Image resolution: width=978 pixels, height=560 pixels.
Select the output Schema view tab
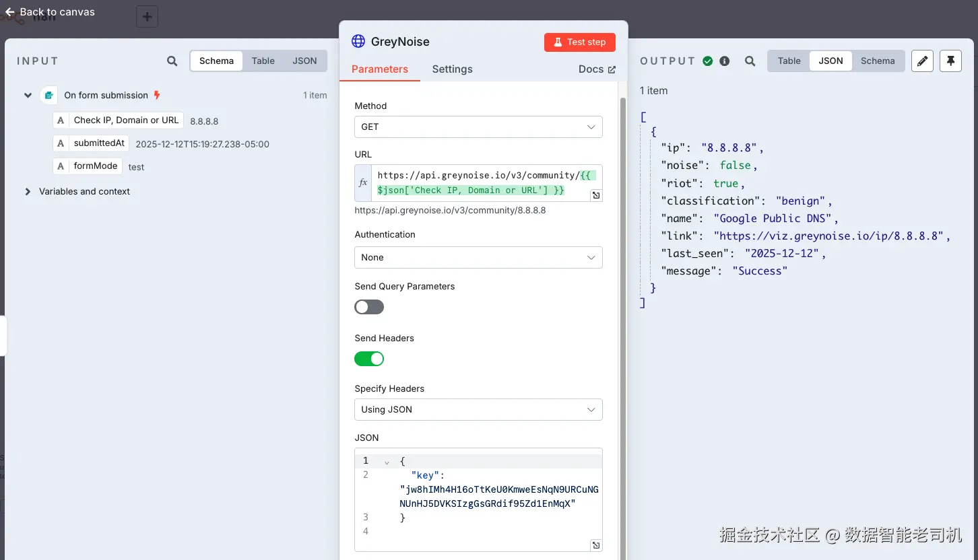coord(878,61)
